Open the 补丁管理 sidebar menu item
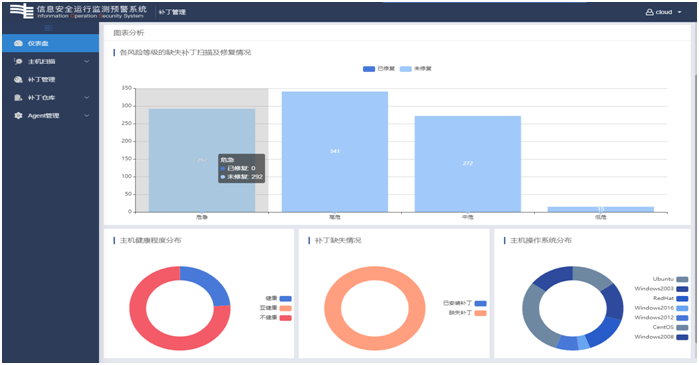 click(x=50, y=79)
